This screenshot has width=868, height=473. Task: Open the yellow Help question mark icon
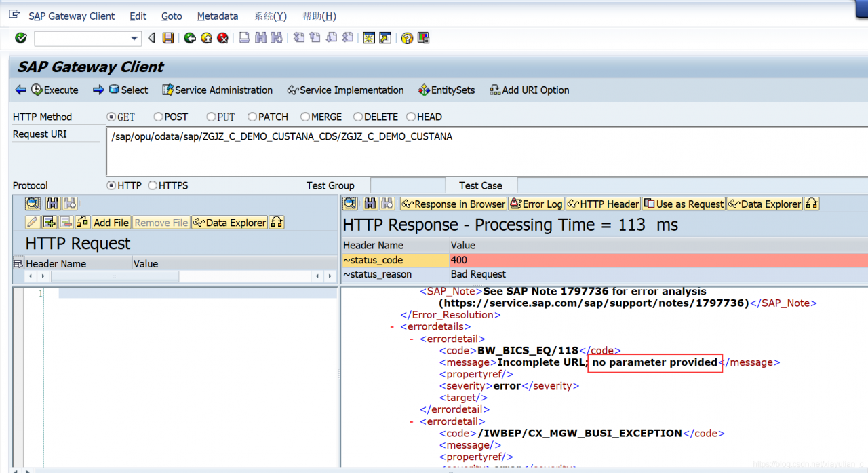coord(407,38)
